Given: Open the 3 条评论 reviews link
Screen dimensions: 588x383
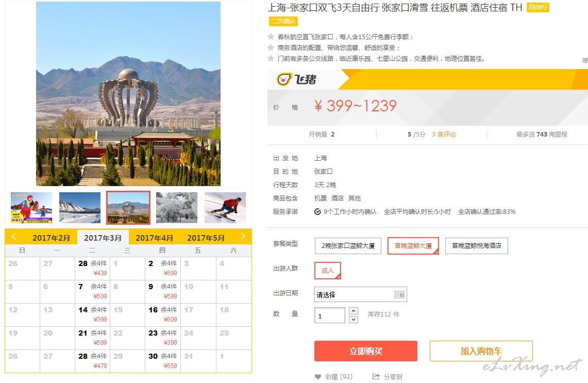Looking at the screenshot, I should 444,135.
